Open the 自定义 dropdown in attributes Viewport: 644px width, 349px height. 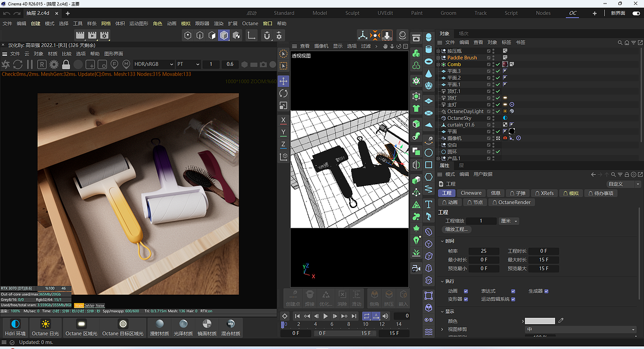point(624,184)
